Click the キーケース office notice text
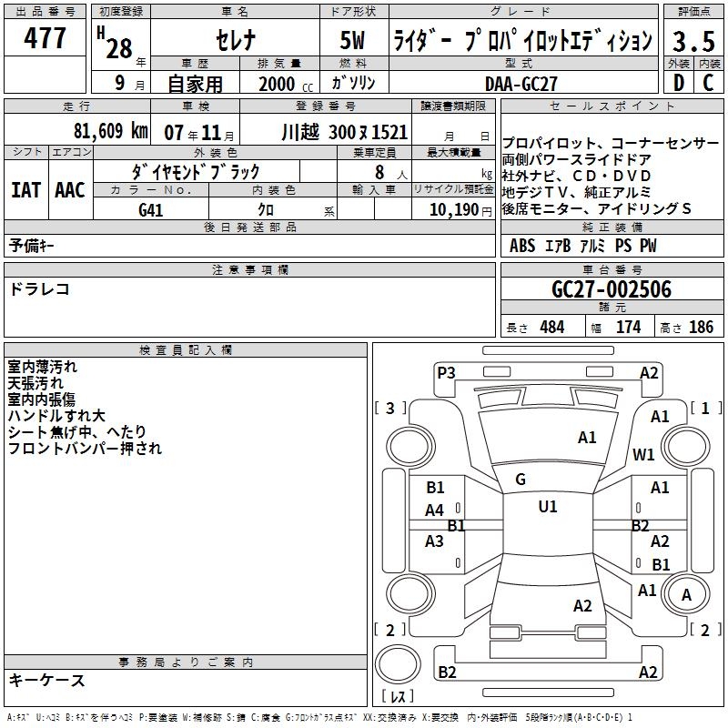This screenshot has height=728, width=728. pyautogui.click(x=47, y=680)
